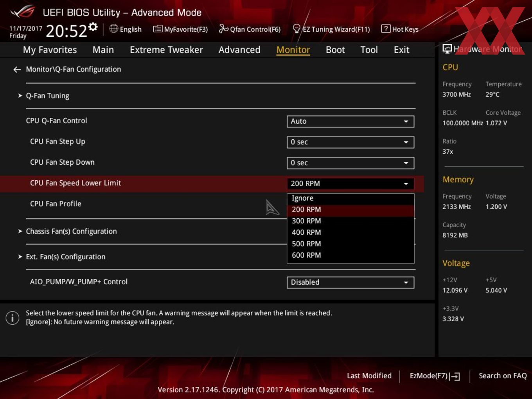Screen dimensions: 532x399
Task: Click the 20:52 clock display
Action: (66, 31)
